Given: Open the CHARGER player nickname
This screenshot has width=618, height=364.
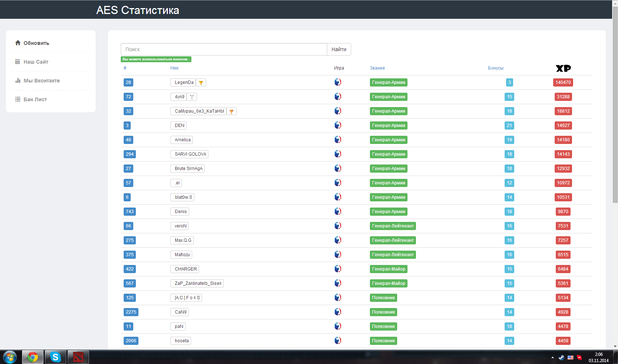Looking at the screenshot, I should pos(186,269).
